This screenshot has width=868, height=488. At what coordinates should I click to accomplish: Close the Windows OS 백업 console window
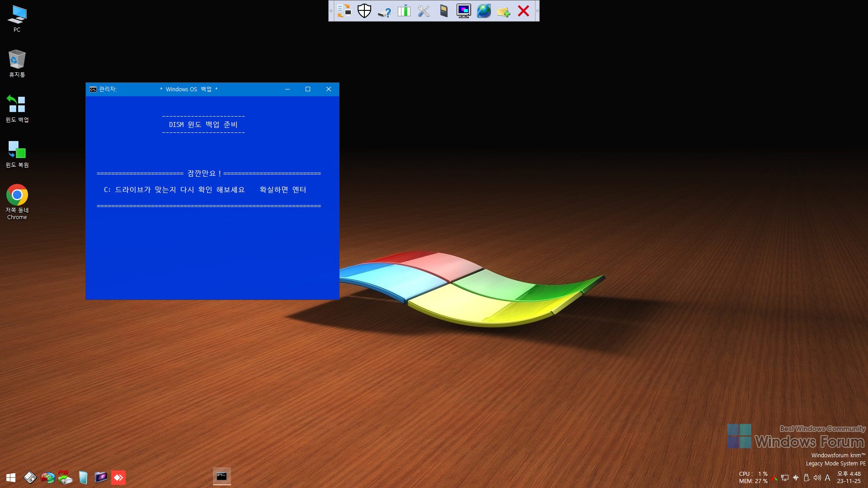click(329, 89)
